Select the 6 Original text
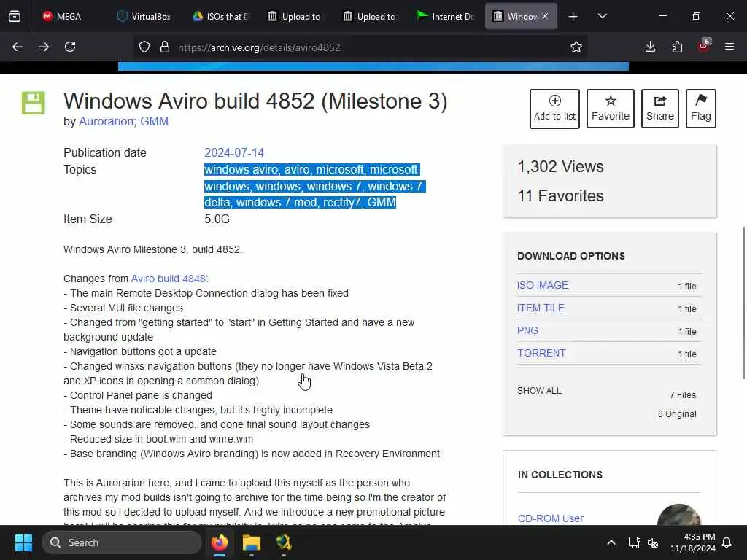Viewport: 747px width, 560px height. tap(677, 414)
